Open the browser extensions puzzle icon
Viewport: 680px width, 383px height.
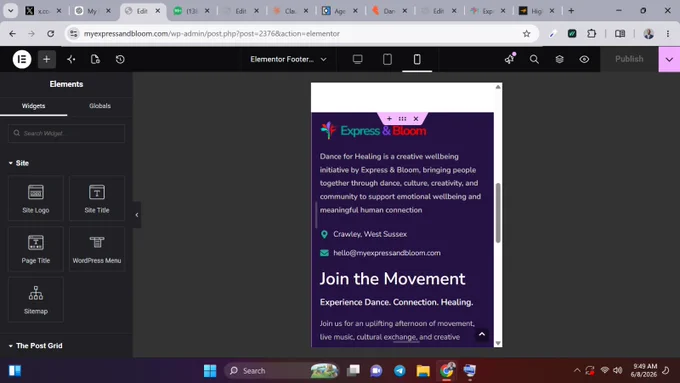592,33
